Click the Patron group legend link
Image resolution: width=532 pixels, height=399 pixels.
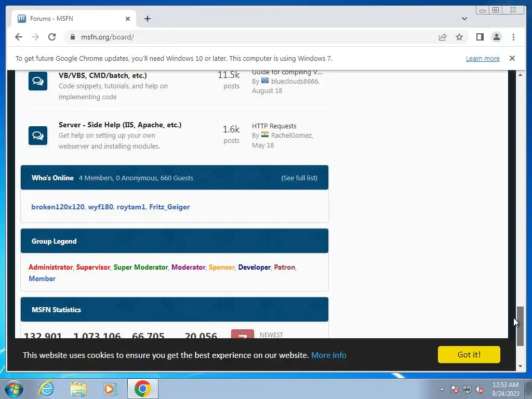[284, 268]
